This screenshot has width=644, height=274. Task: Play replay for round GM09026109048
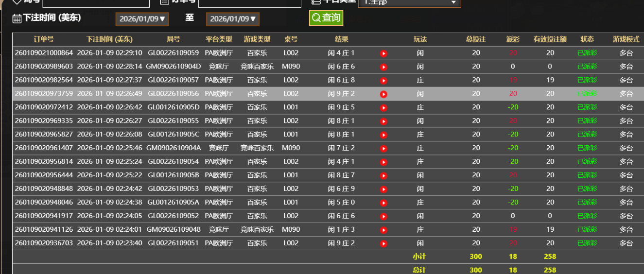[383, 230]
